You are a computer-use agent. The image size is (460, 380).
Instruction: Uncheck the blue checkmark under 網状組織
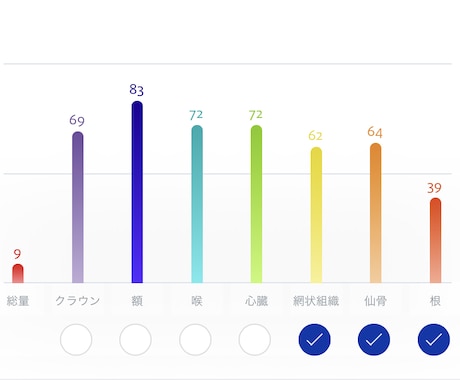[x=314, y=339]
